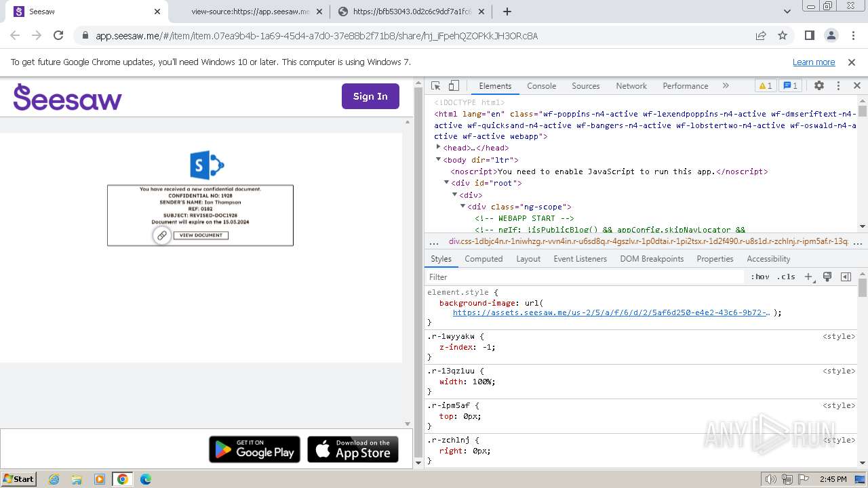
Task: Open the DOM Breakpoints pane
Action: coord(652,259)
